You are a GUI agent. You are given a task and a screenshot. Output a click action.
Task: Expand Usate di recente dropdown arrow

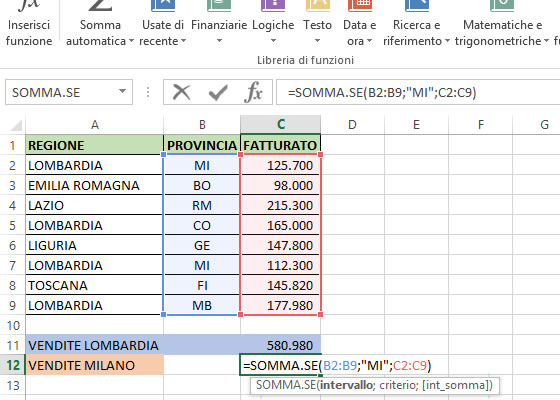click(184, 41)
